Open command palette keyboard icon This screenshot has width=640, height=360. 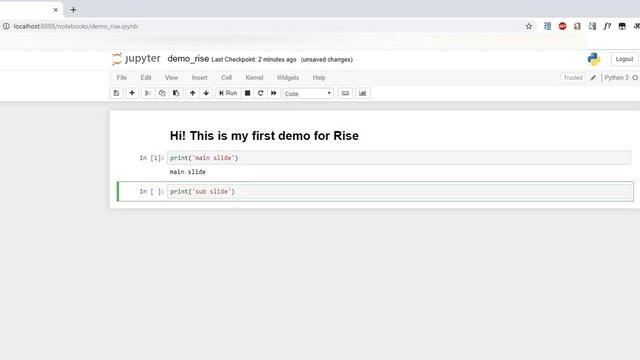tap(345, 93)
